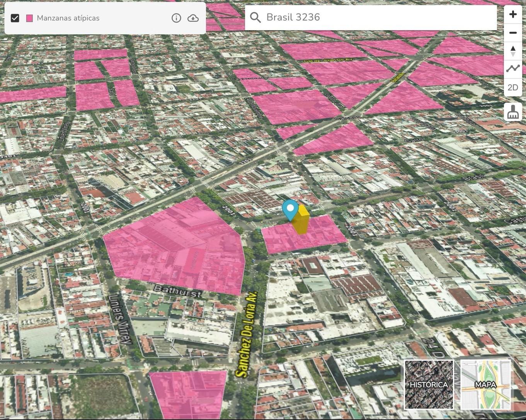
Task: Switch the map to 2D view
Action: (513, 88)
